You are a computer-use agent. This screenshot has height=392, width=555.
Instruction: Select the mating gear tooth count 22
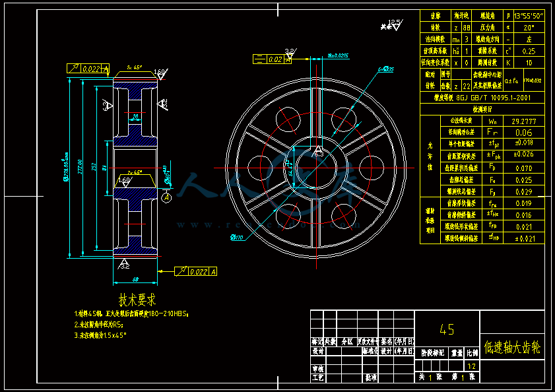click(467, 86)
